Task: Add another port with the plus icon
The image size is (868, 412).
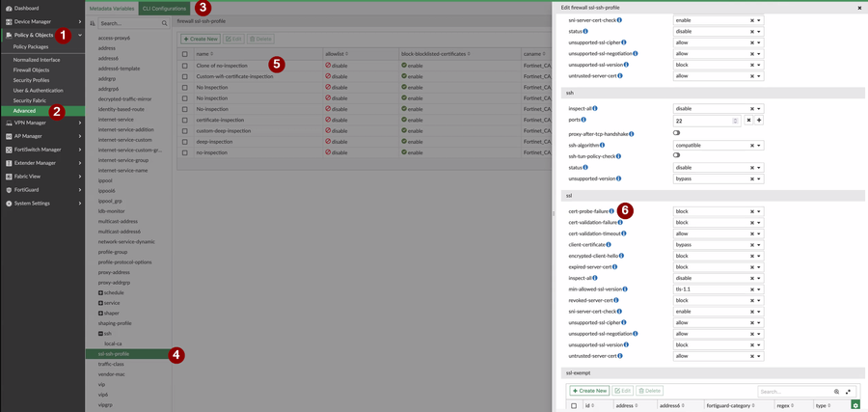Action: pos(759,121)
